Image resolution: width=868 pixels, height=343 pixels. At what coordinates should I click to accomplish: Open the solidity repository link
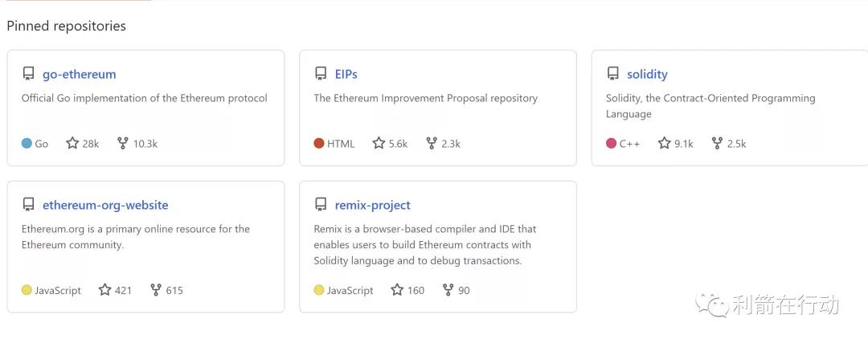pos(647,74)
